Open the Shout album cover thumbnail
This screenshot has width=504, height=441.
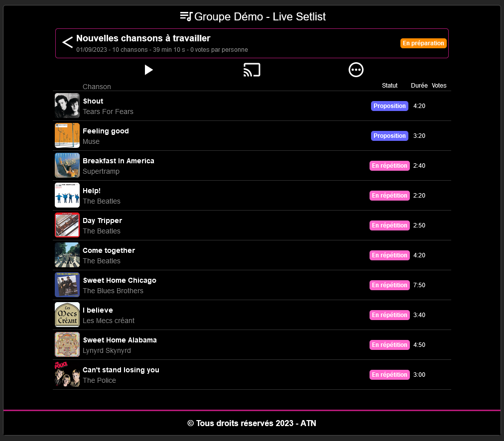pyautogui.click(x=67, y=106)
